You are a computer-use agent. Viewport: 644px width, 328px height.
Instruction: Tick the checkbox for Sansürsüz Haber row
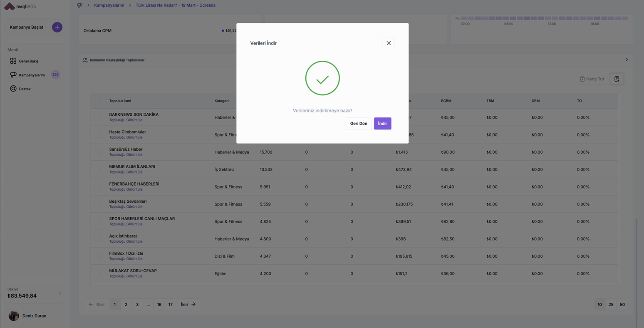[x=97, y=152]
